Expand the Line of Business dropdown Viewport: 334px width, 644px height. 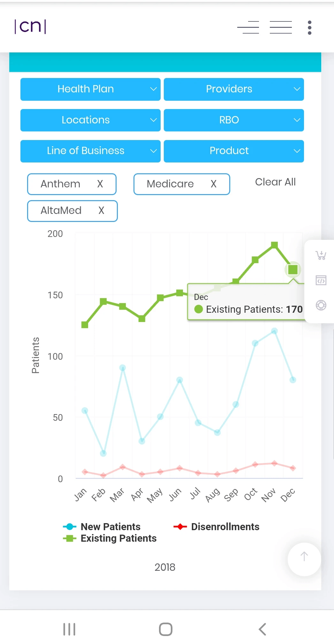click(x=90, y=151)
